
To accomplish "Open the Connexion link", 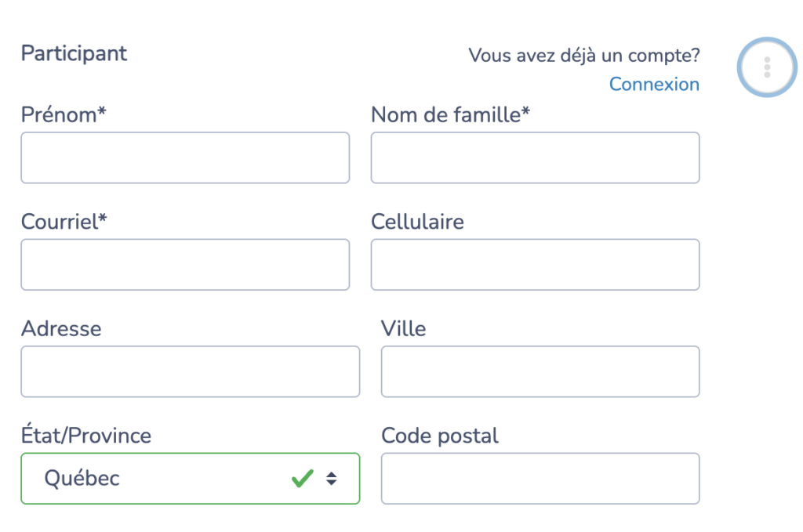I will click(x=654, y=84).
